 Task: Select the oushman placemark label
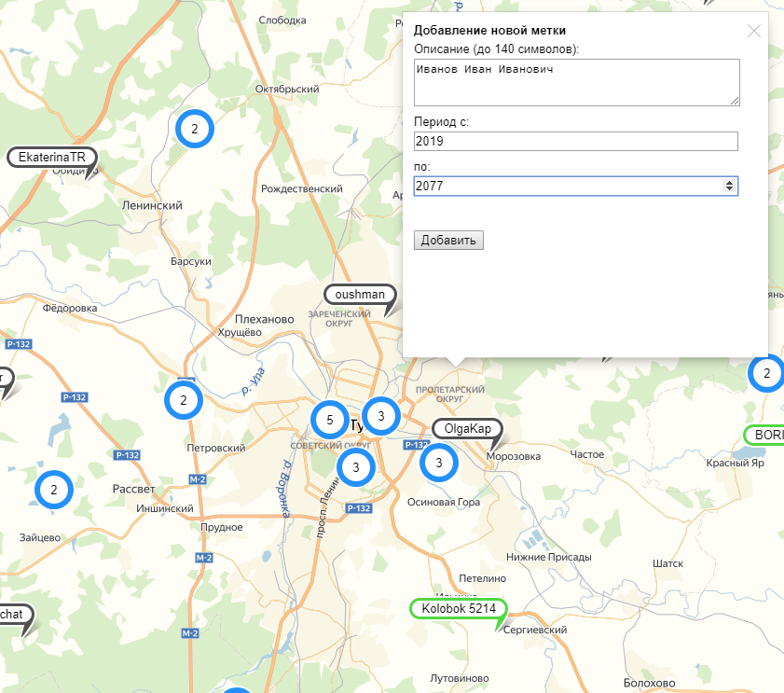pyautogui.click(x=360, y=295)
